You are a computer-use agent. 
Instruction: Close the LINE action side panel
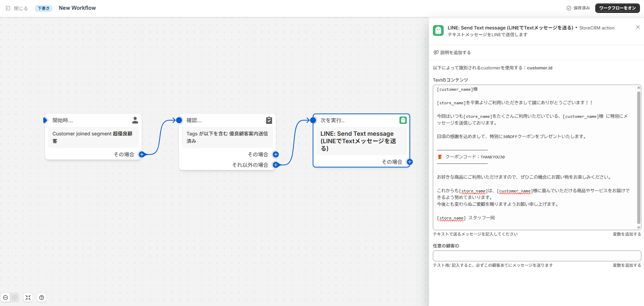coord(638,27)
